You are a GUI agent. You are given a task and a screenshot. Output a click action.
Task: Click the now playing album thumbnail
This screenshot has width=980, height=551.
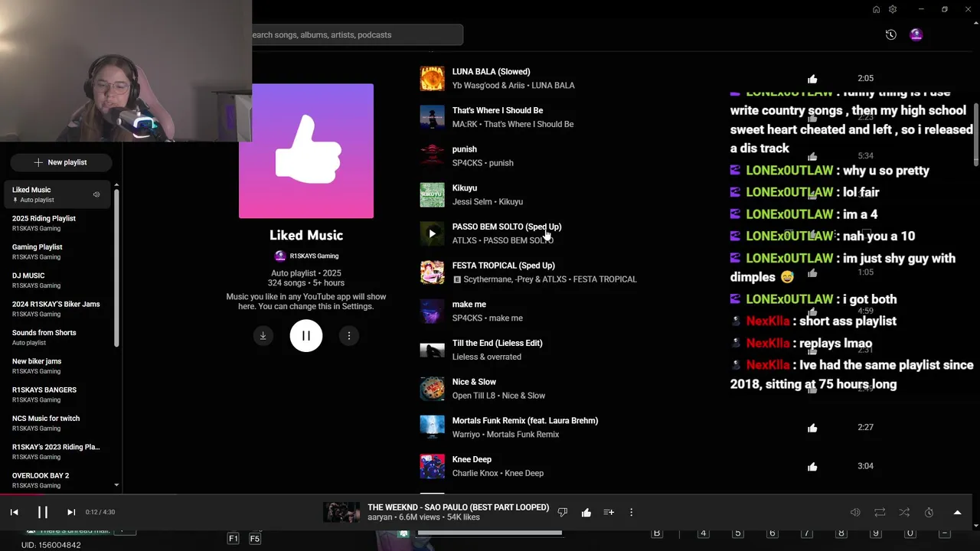point(341,512)
